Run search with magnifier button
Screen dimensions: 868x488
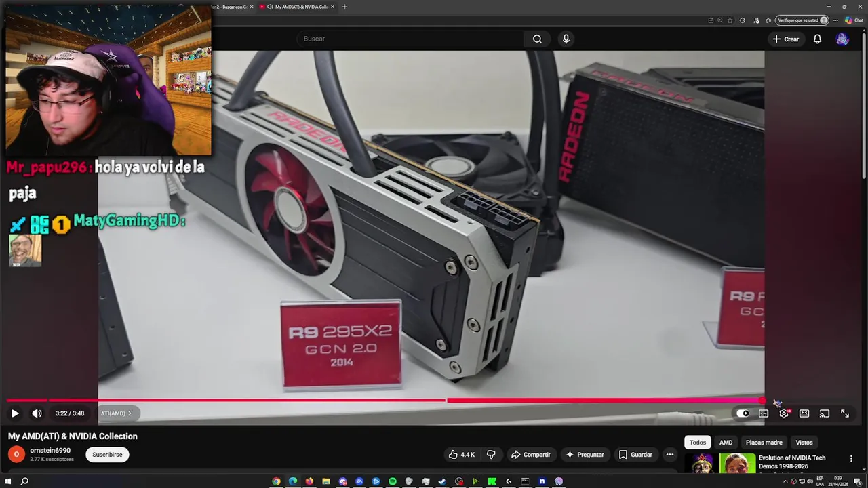pos(537,39)
